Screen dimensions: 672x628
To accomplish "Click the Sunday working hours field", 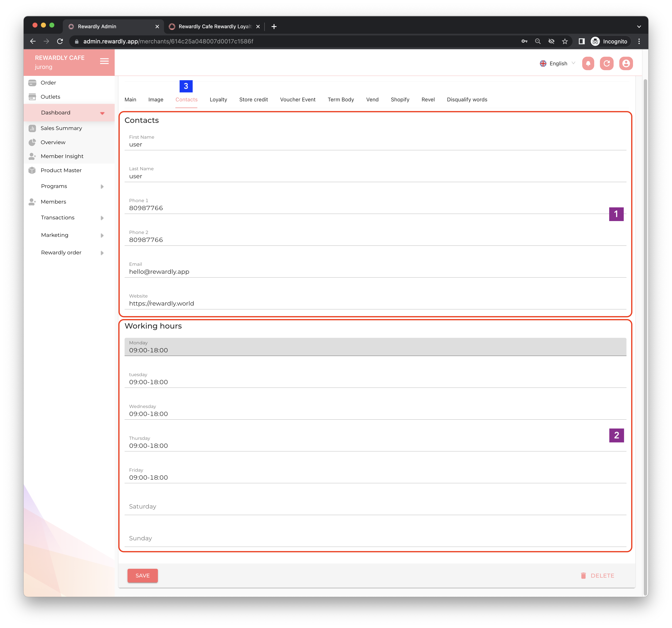I will point(375,538).
